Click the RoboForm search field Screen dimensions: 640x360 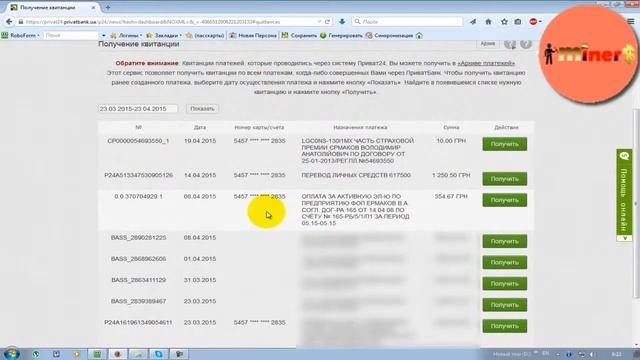(71, 36)
